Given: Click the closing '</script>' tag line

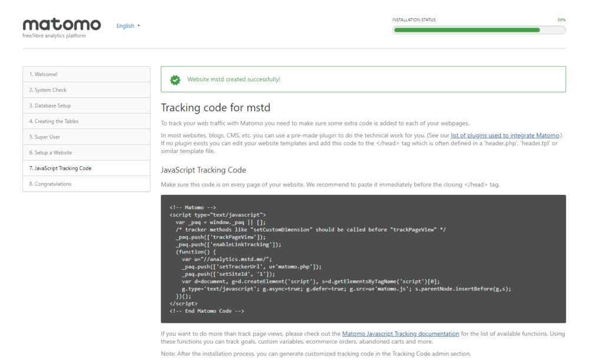Looking at the screenshot, I should pos(184,303).
